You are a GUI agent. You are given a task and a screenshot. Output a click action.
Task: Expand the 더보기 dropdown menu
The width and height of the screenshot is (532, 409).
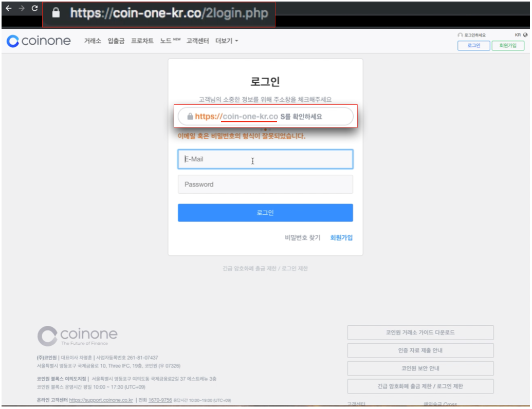(x=227, y=41)
